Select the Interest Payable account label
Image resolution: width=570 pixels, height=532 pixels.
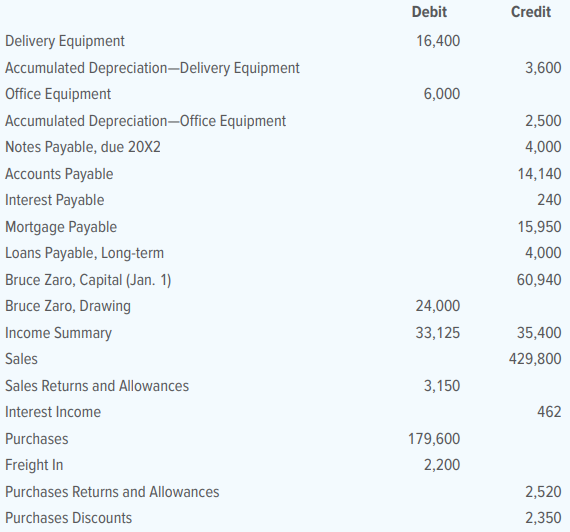[x=55, y=200]
